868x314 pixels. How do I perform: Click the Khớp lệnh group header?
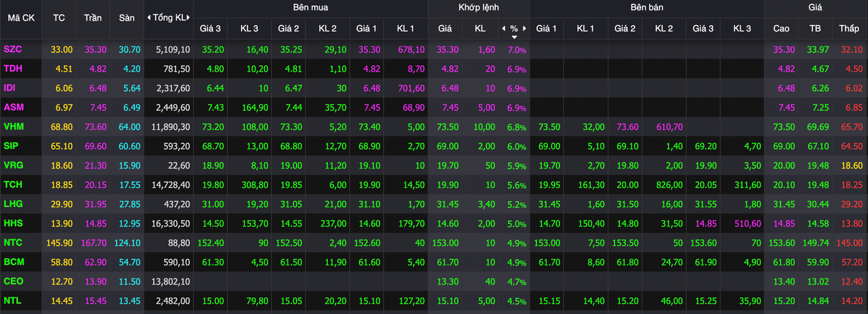478,7
